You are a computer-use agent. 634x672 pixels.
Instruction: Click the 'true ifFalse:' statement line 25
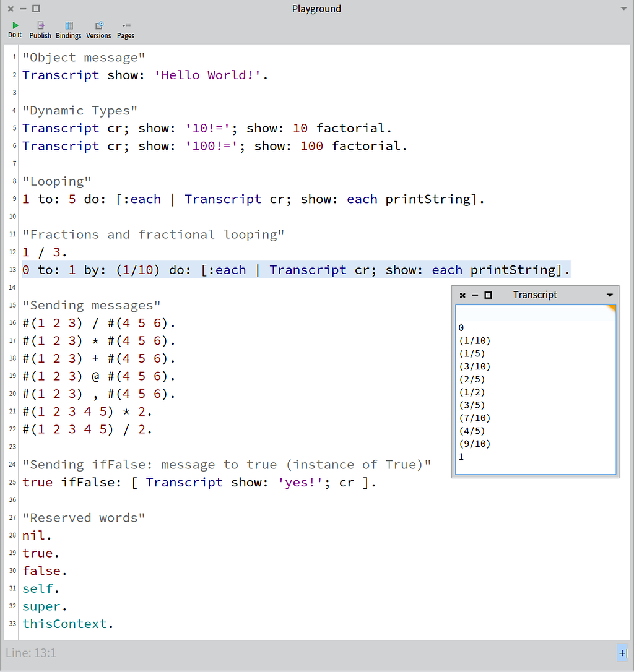199,483
